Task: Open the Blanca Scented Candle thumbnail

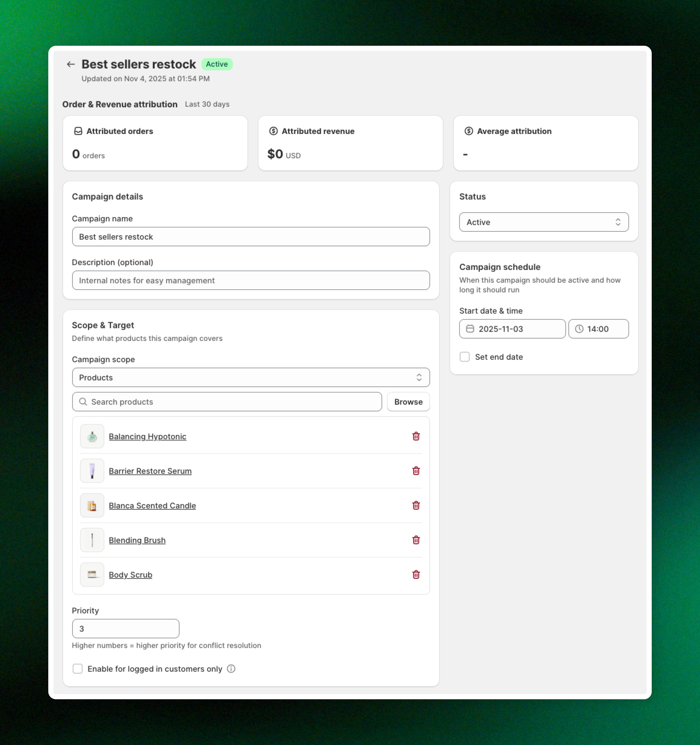Action: [x=92, y=505]
